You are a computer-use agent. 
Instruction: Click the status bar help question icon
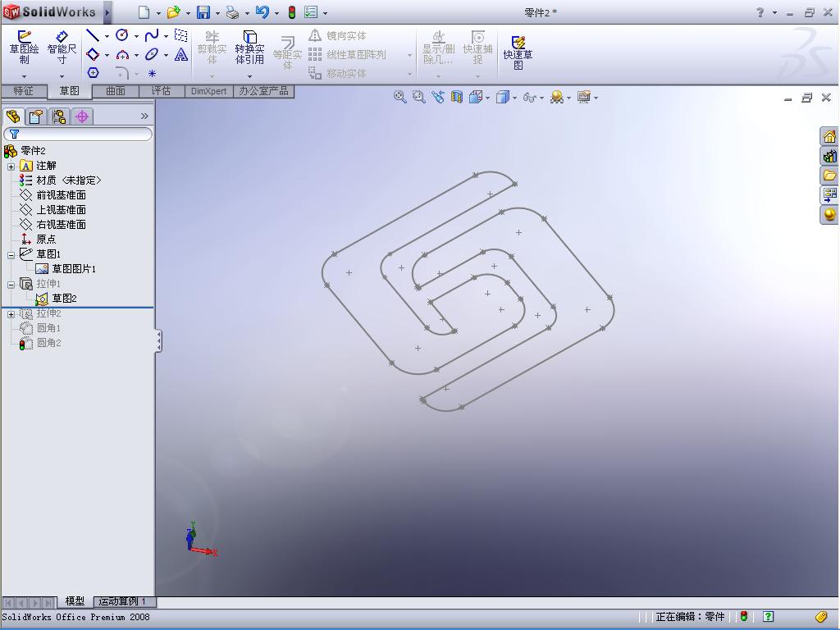768,617
